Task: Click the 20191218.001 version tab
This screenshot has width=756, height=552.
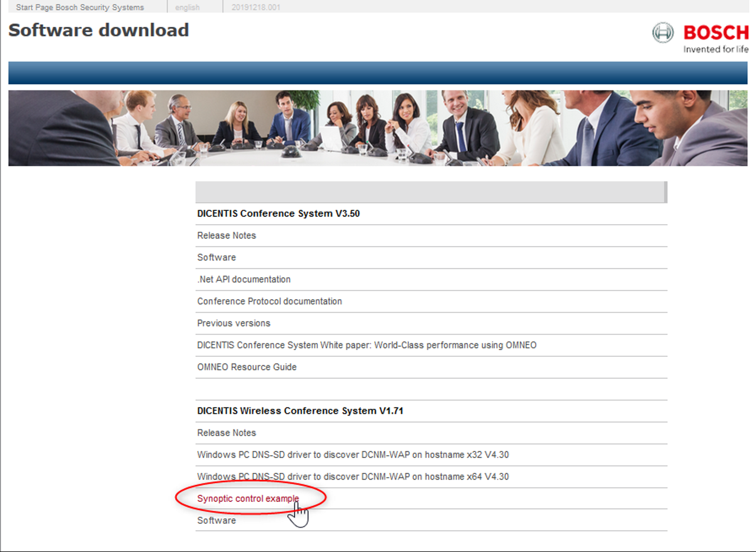Action: [x=256, y=7]
